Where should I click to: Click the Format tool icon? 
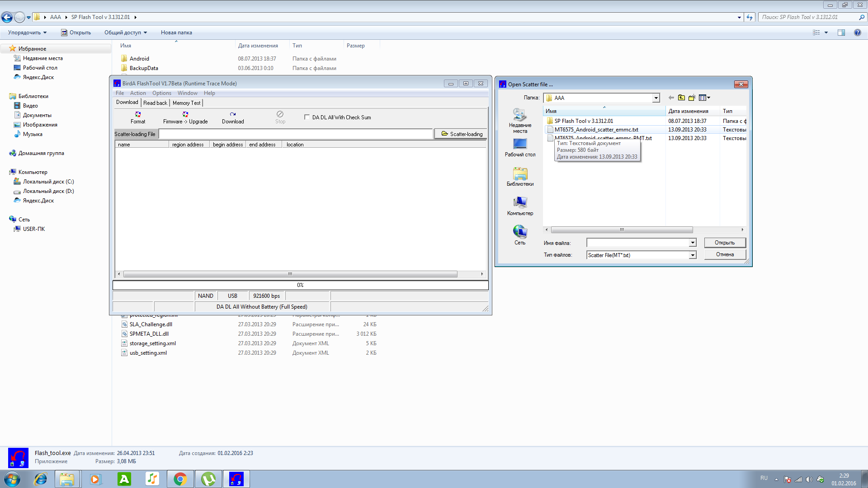coord(138,114)
